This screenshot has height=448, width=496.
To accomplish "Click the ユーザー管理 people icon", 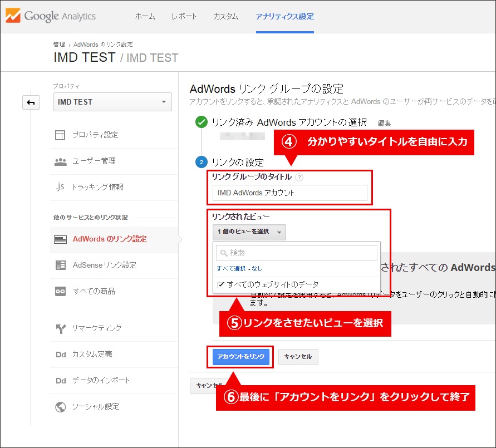I will click(61, 161).
